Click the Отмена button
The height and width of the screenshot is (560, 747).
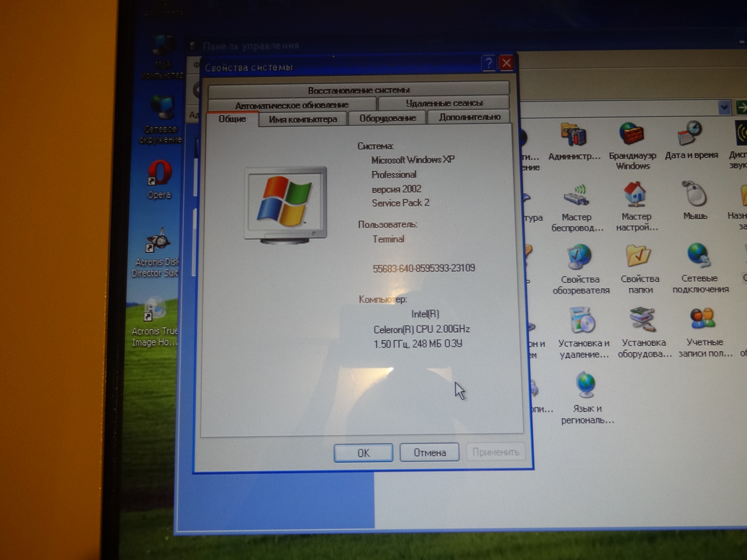[x=429, y=452]
